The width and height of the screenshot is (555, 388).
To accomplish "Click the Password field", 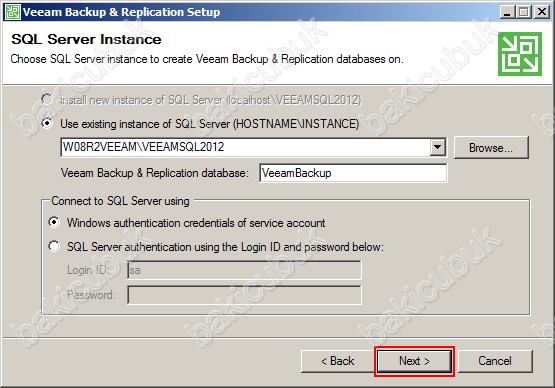I will (244, 295).
